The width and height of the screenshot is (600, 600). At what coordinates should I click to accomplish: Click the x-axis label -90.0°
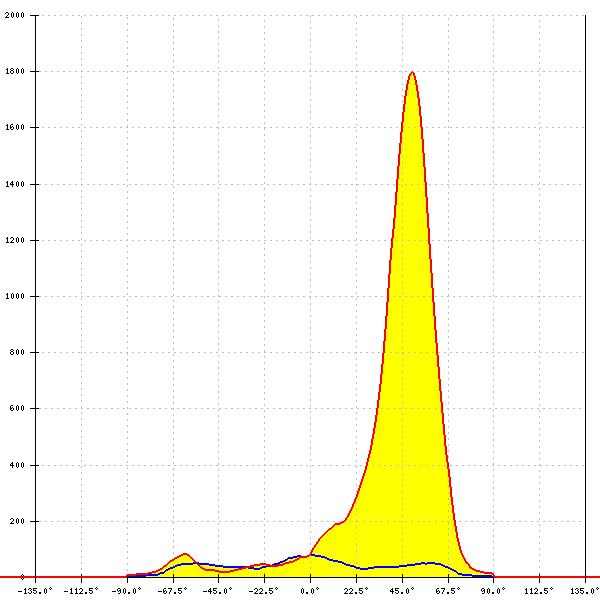[x=127, y=591]
